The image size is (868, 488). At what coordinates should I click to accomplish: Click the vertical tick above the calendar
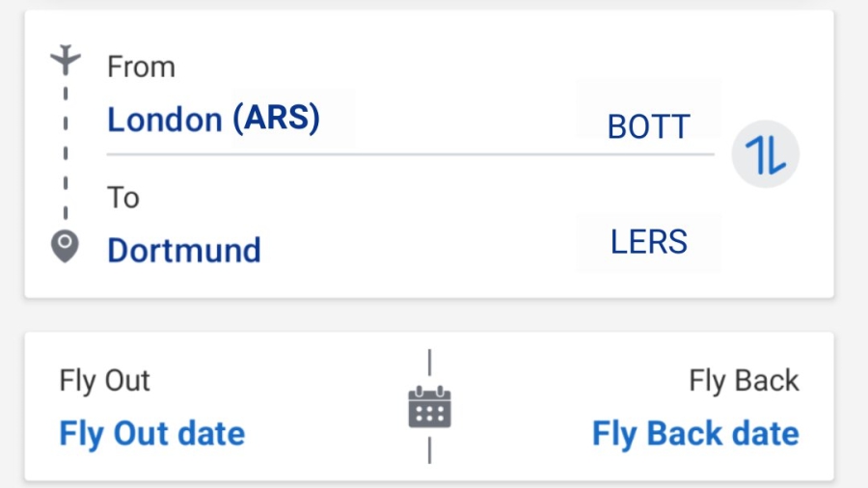429,363
